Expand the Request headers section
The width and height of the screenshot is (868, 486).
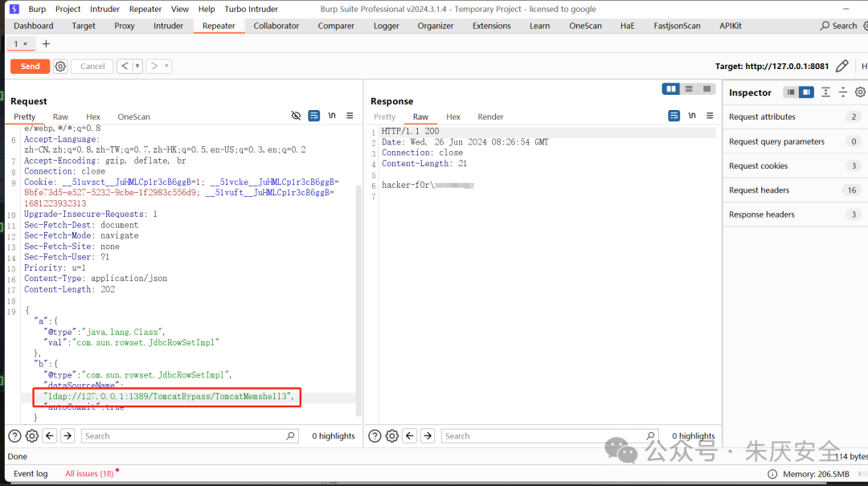[795, 190]
